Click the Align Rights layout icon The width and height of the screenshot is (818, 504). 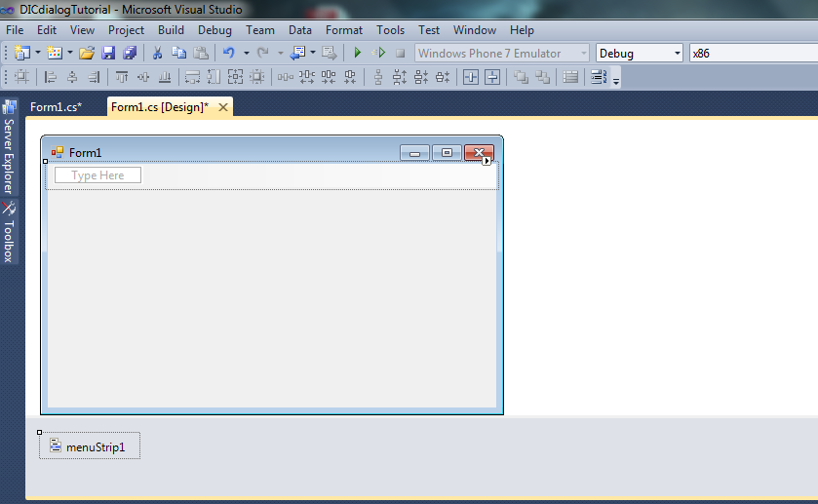click(x=94, y=77)
